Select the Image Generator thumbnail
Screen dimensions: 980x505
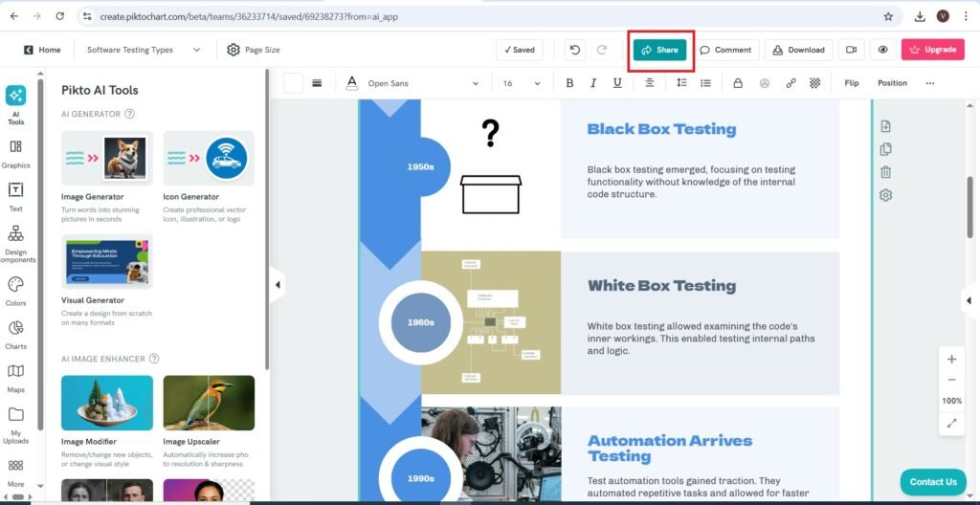(106, 159)
